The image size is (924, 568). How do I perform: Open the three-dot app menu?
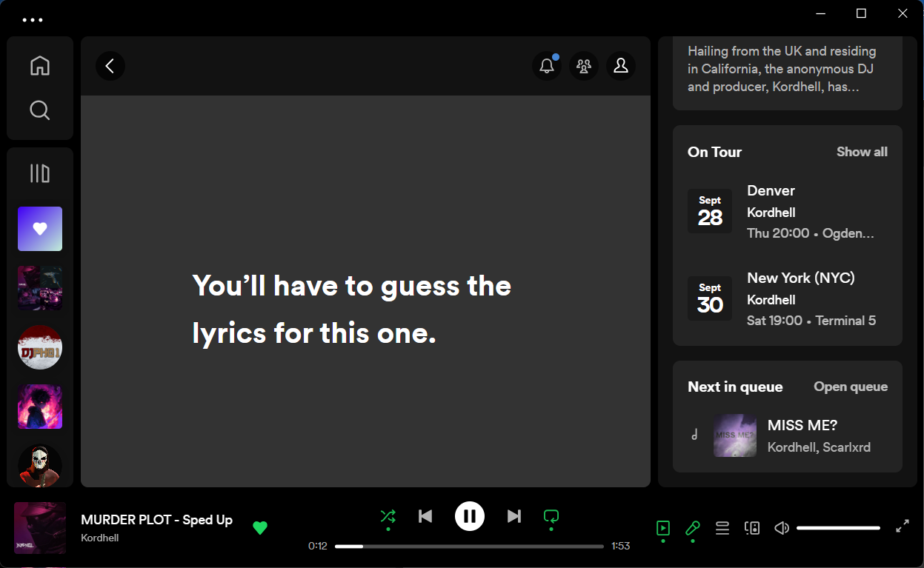coord(33,20)
